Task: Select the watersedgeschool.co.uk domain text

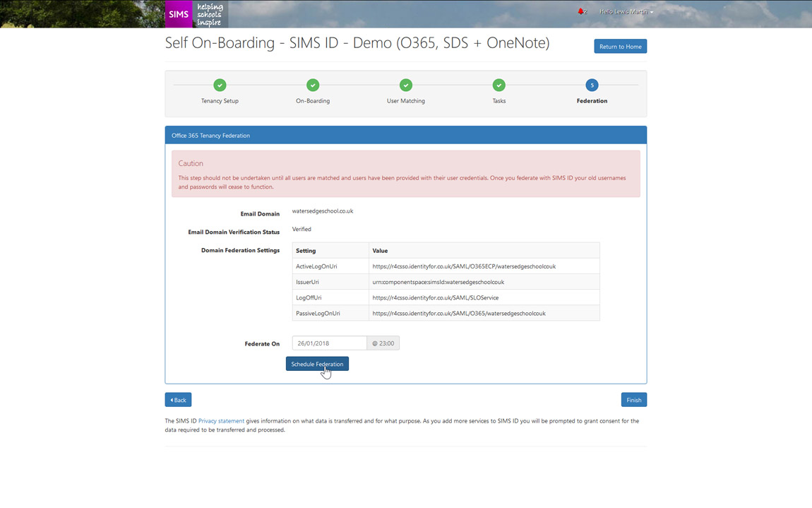Action: point(323,211)
